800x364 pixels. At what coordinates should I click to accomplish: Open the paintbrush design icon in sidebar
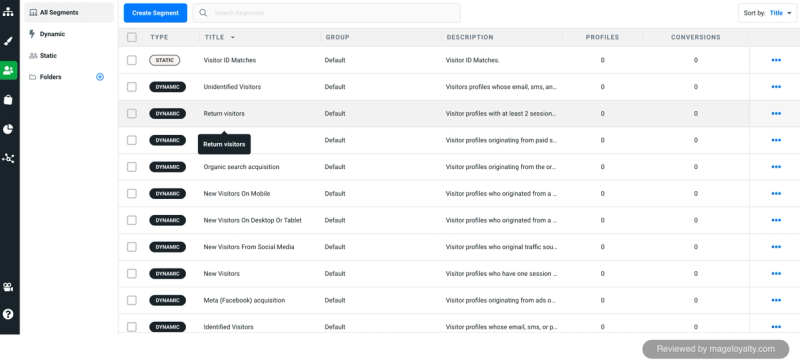tap(8, 41)
